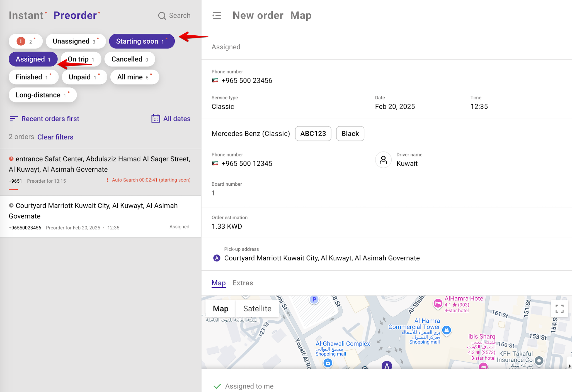Image resolution: width=572 pixels, height=392 pixels.
Task: Switch to the Instant orders tab
Action: (26, 16)
